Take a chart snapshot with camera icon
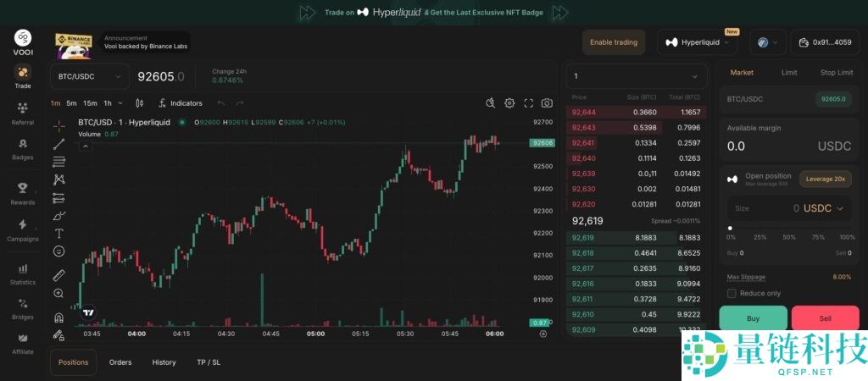Screen dimensions: 868x381 click(547, 103)
